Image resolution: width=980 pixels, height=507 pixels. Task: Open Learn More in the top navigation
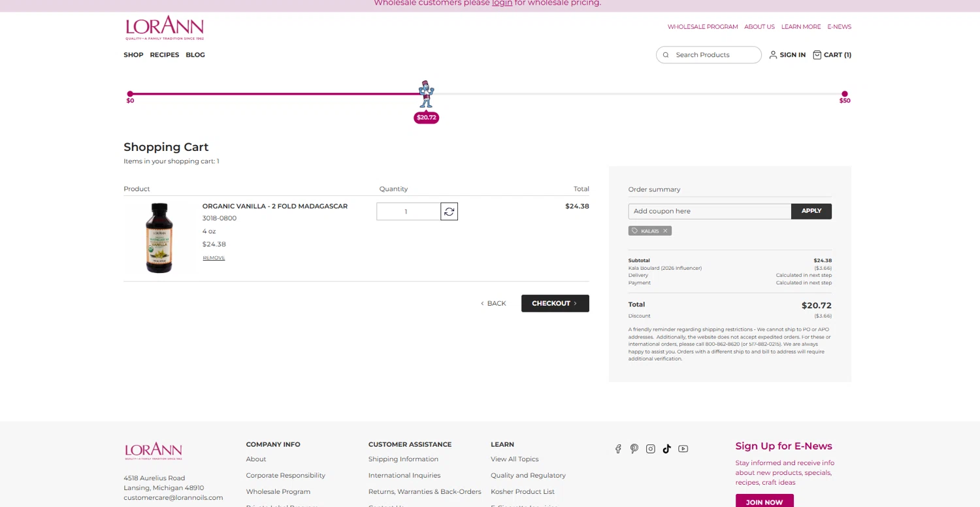(x=801, y=27)
